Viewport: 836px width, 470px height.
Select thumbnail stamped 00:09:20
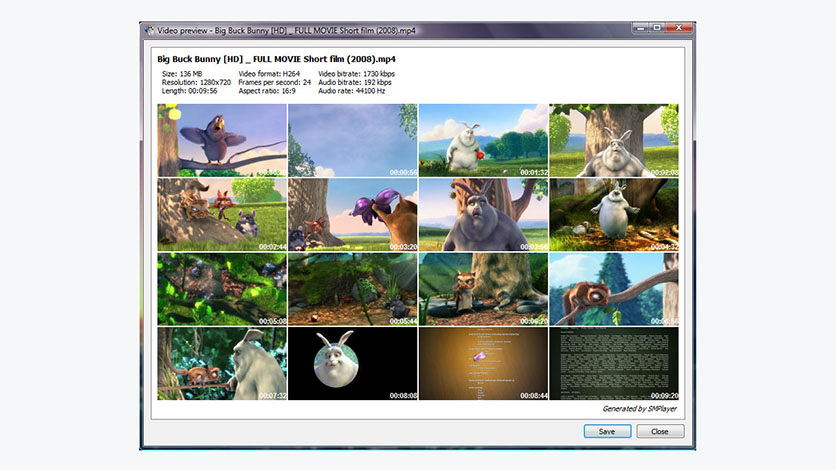coord(614,363)
